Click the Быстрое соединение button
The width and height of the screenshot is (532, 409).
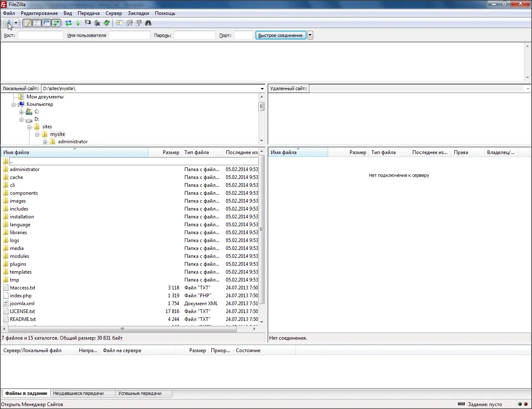pos(281,35)
